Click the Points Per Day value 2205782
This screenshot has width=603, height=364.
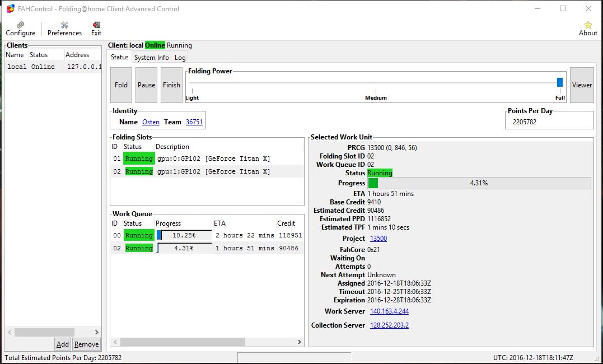pyautogui.click(x=525, y=122)
